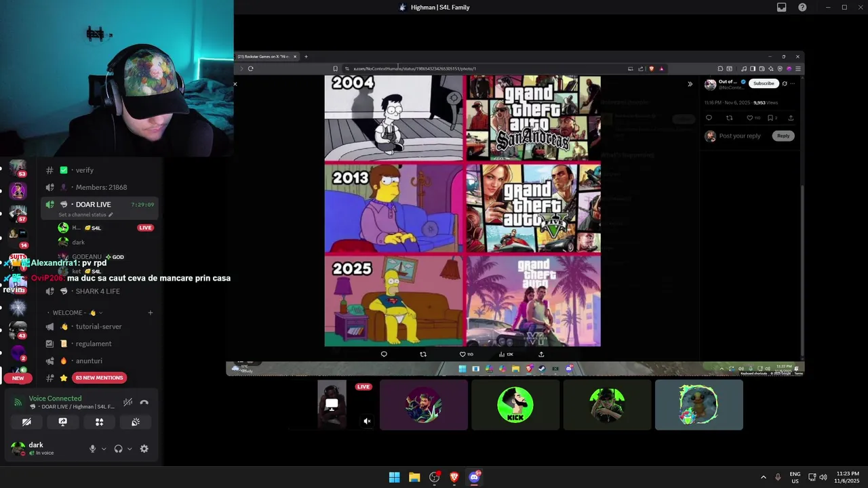Click the Subscribe button on the post
868x488 pixels.
[764, 83]
